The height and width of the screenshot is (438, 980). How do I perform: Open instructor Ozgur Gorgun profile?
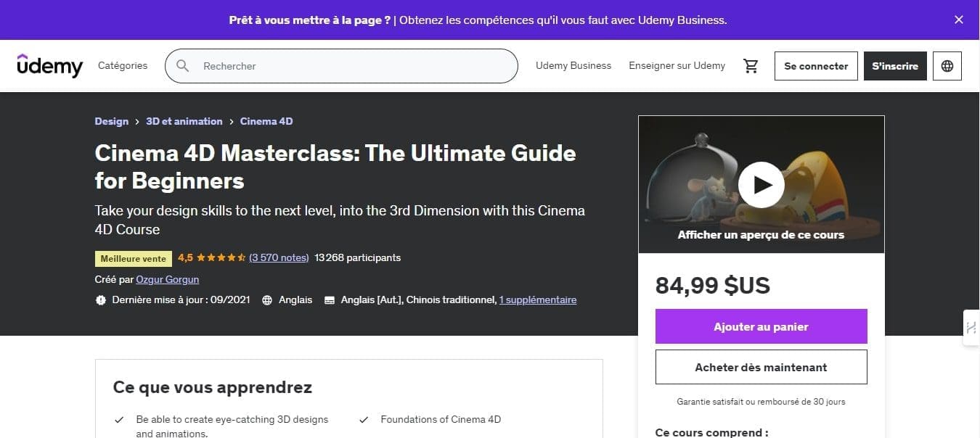coord(167,279)
